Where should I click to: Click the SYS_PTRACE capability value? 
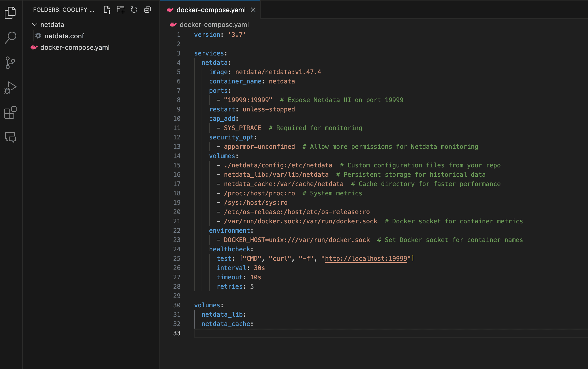242,128
